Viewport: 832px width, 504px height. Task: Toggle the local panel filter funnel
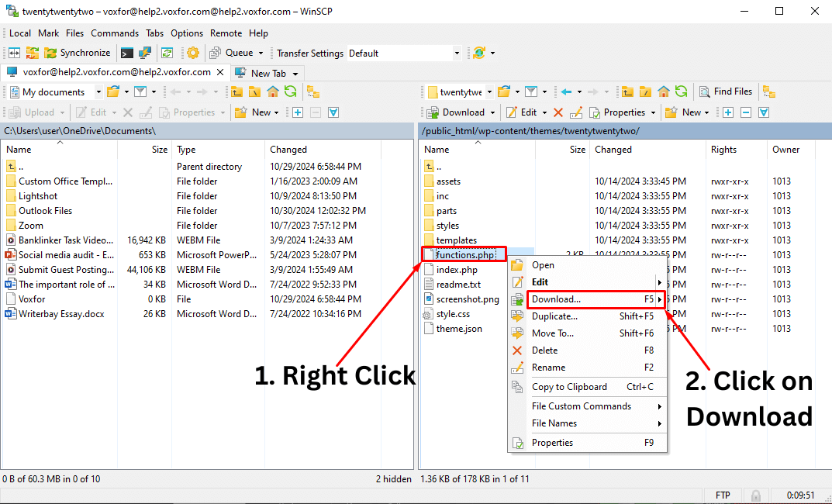tap(140, 91)
